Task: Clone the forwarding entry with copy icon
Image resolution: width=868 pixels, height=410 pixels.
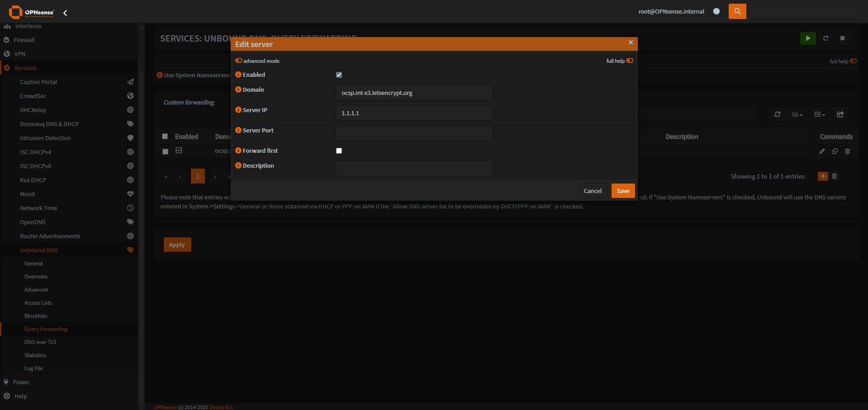Action: click(835, 151)
